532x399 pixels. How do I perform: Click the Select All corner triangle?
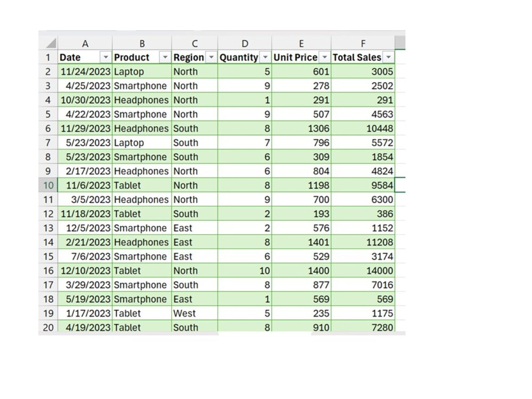pos(51,44)
